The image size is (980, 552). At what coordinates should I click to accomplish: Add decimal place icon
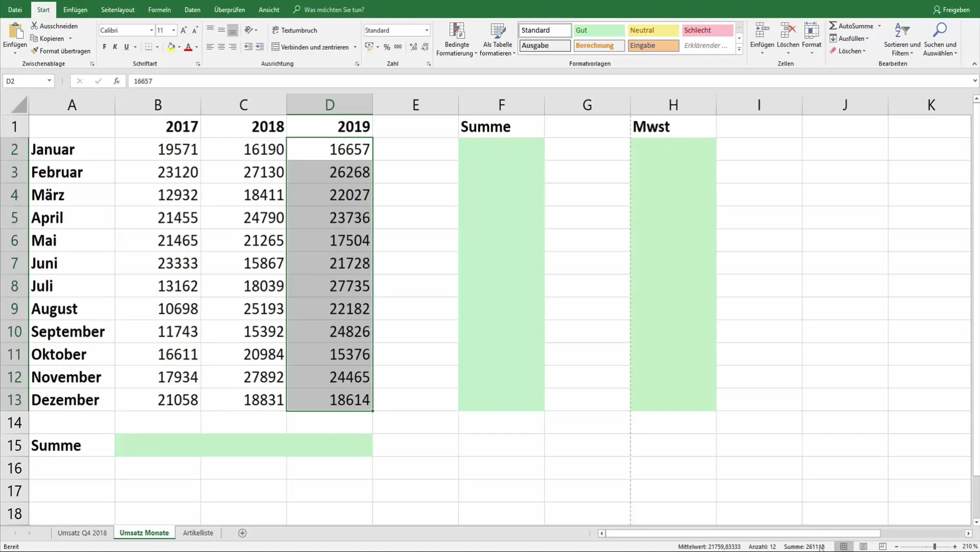[x=413, y=47]
